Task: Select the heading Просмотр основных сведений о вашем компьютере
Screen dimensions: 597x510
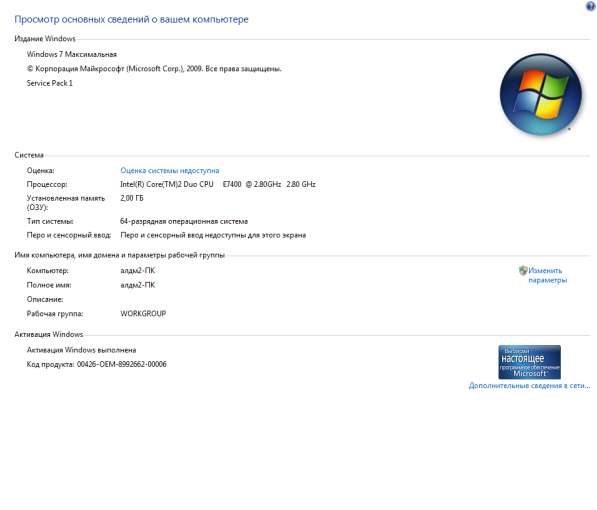Action: point(131,19)
